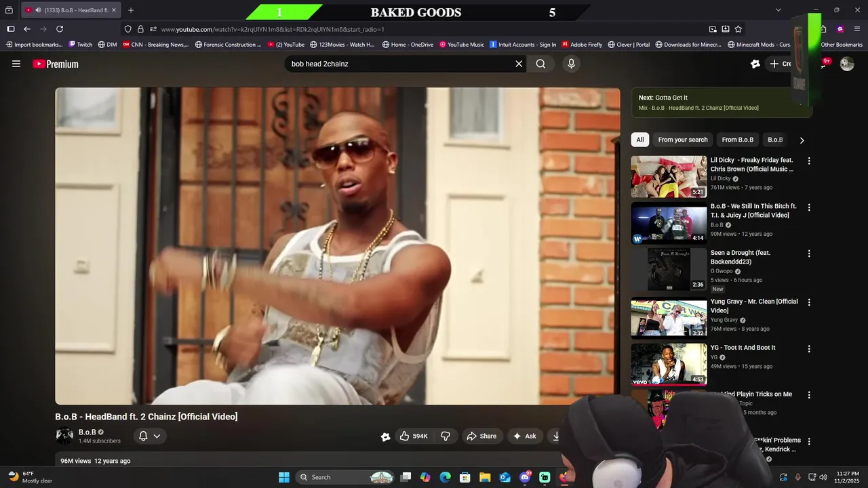List all tabs with dropdown arrow
The width and height of the screenshot is (868, 488).
778,10
